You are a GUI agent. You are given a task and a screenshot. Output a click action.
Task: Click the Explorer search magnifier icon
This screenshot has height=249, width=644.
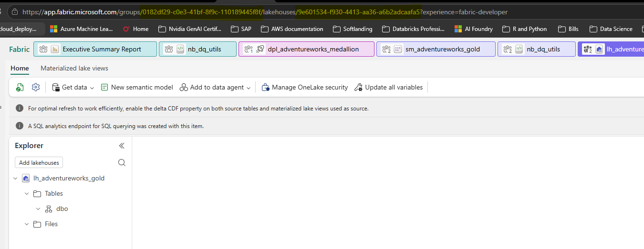pyautogui.click(x=122, y=163)
